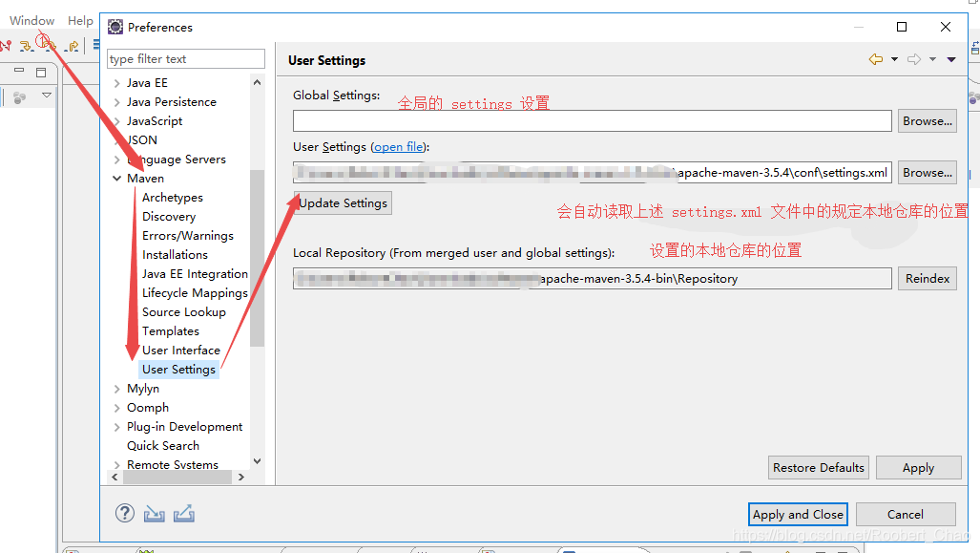The width and height of the screenshot is (980, 553).
Task: Open the side view's menu chevron
Action: coord(47,96)
